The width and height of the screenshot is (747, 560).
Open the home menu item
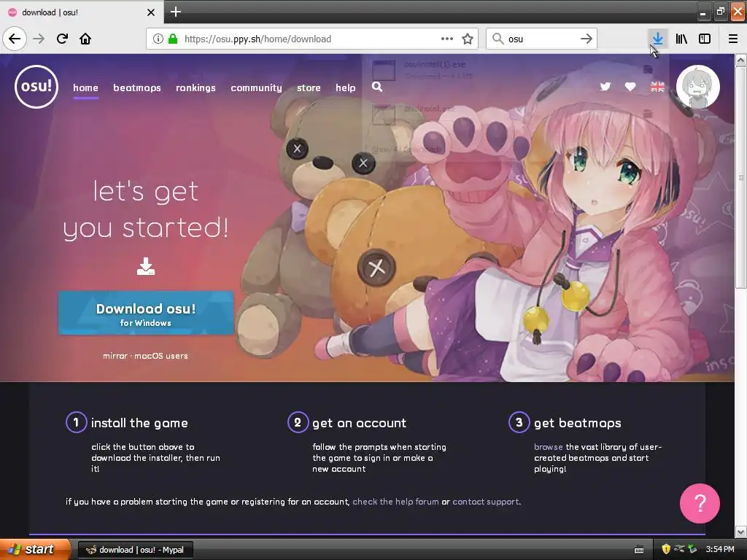[x=86, y=87]
